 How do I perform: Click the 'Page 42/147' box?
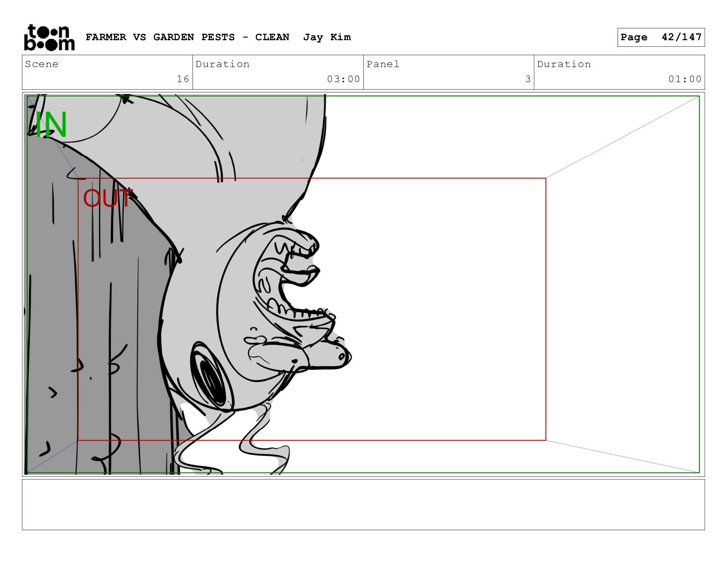coord(661,37)
